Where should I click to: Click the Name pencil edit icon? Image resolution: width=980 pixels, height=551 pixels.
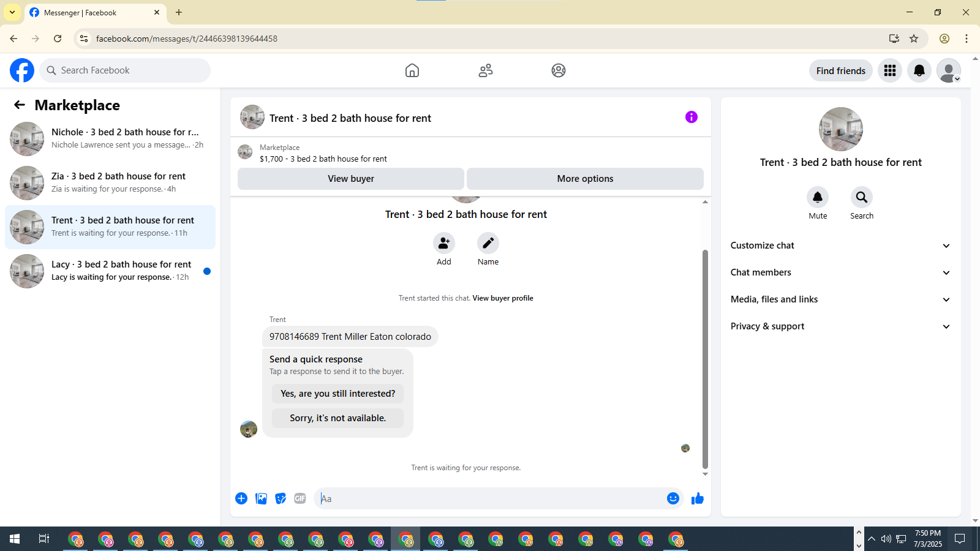pyautogui.click(x=488, y=243)
